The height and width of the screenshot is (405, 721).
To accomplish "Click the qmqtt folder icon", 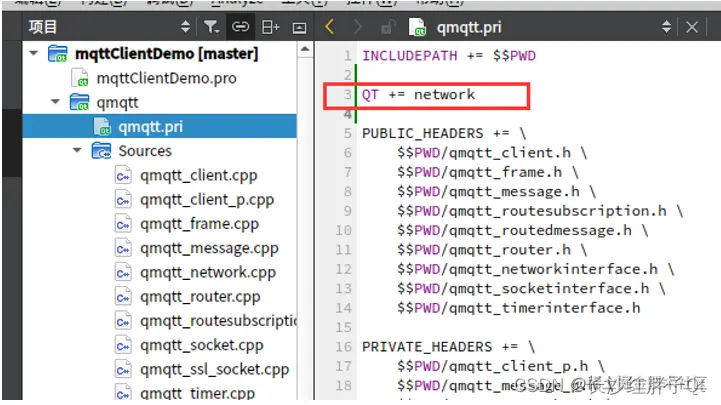I will tap(80, 103).
